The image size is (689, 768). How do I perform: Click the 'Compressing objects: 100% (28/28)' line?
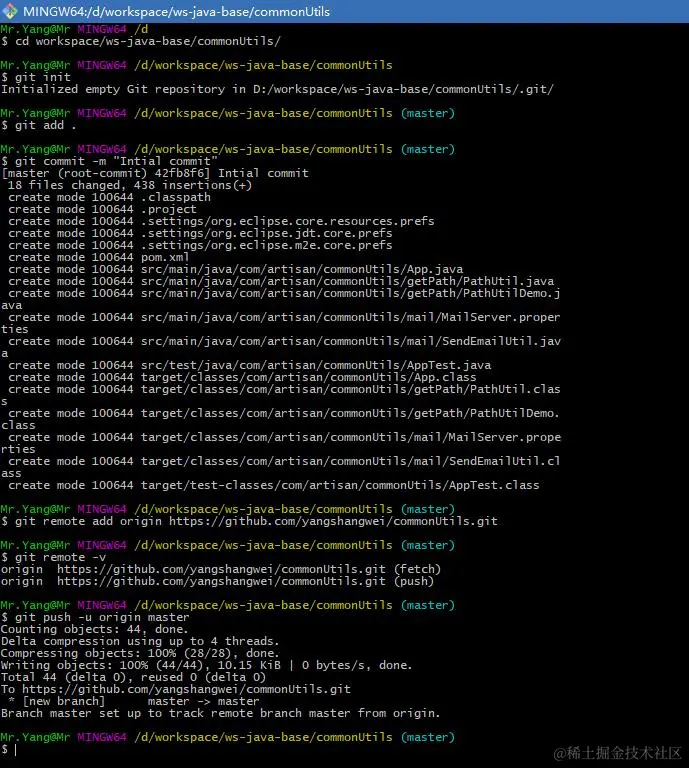[140, 653]
